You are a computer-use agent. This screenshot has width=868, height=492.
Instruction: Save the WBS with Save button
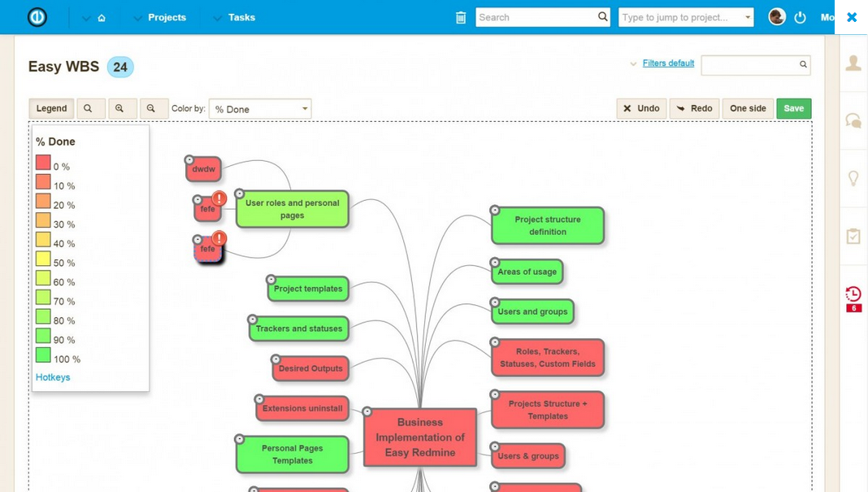794,109
